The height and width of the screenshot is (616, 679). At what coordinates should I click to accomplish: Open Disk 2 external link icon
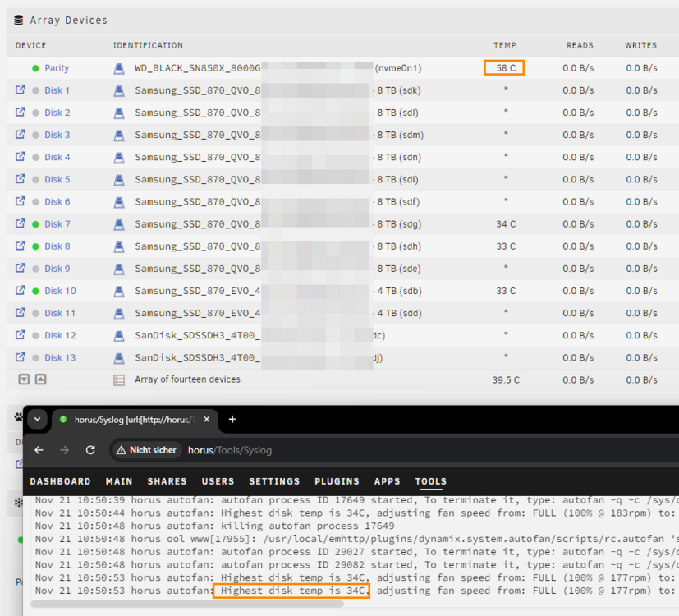[20, 112]
